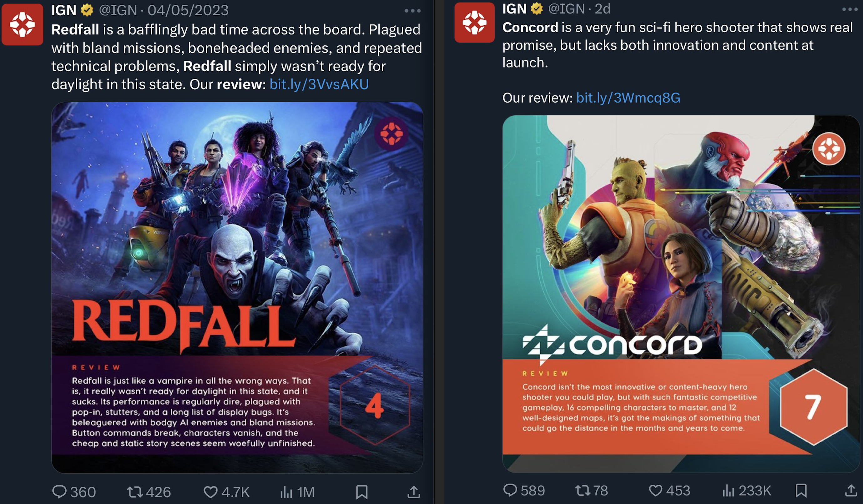This screenshot has height=504, width=863.
Task: Open replies on the Concord tweet
Action: pyautogui.click(x=524, y=490)
